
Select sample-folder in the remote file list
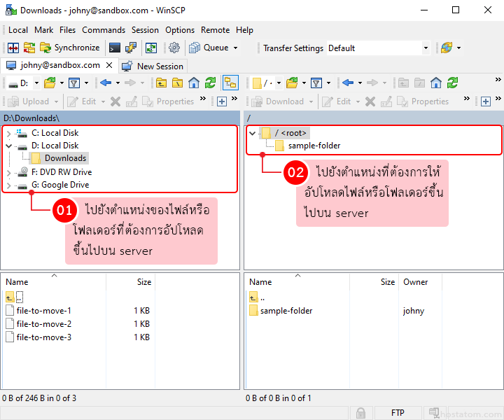pyautogui.click(x=286, y=311)
